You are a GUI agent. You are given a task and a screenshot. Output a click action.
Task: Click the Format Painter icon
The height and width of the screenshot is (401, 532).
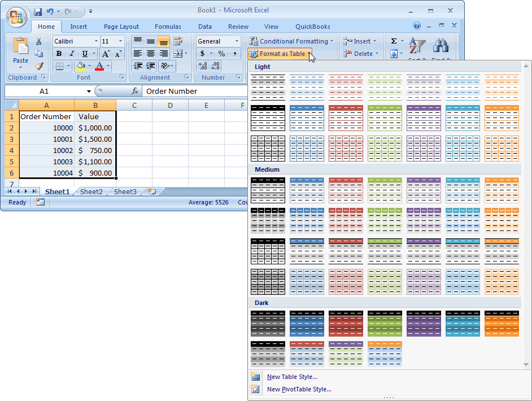tap(39, 67)
